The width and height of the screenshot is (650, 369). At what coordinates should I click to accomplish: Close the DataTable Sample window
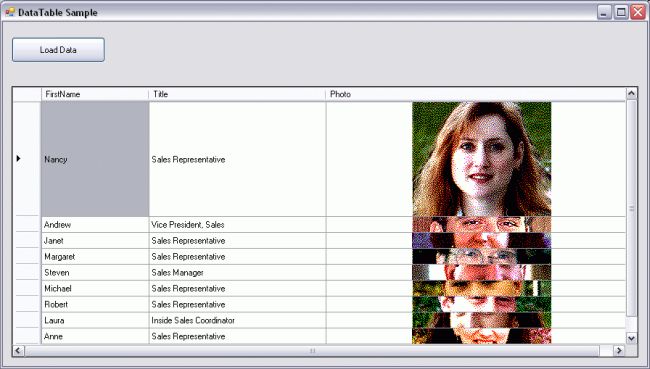[x=638, y=12]
